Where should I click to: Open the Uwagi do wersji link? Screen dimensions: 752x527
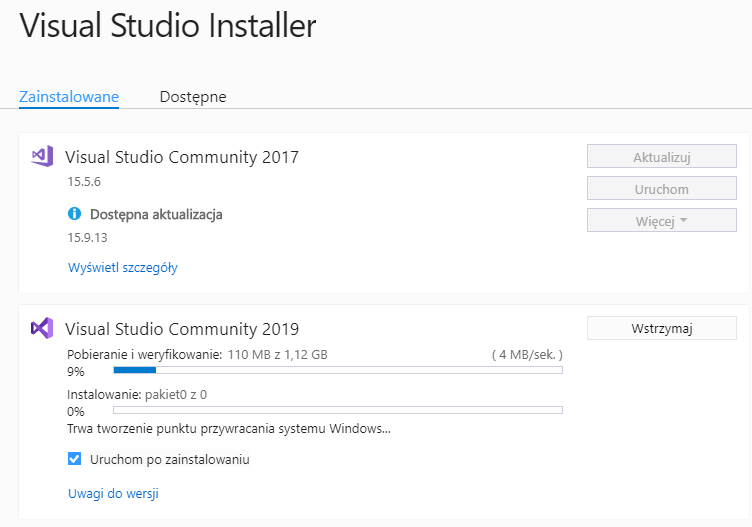(113, 493)
